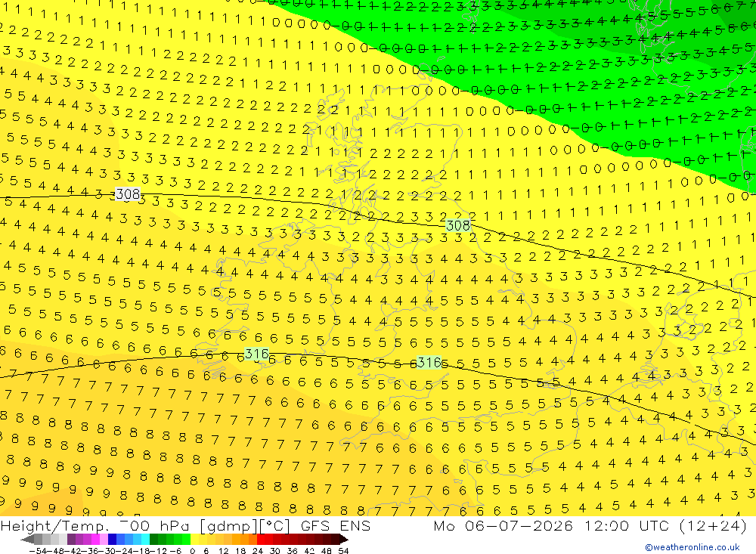Click the 'ENS' ensemble label

pos(355,526)
